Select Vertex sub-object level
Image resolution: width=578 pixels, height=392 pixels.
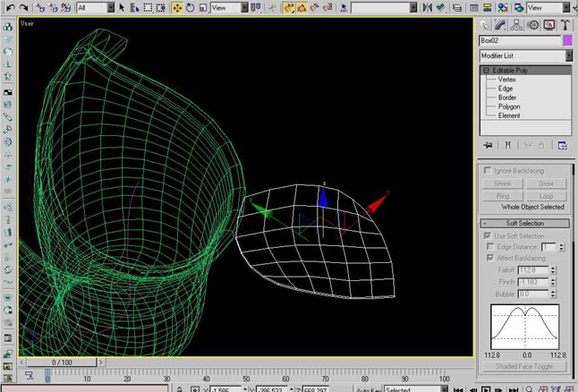[506, 80]
